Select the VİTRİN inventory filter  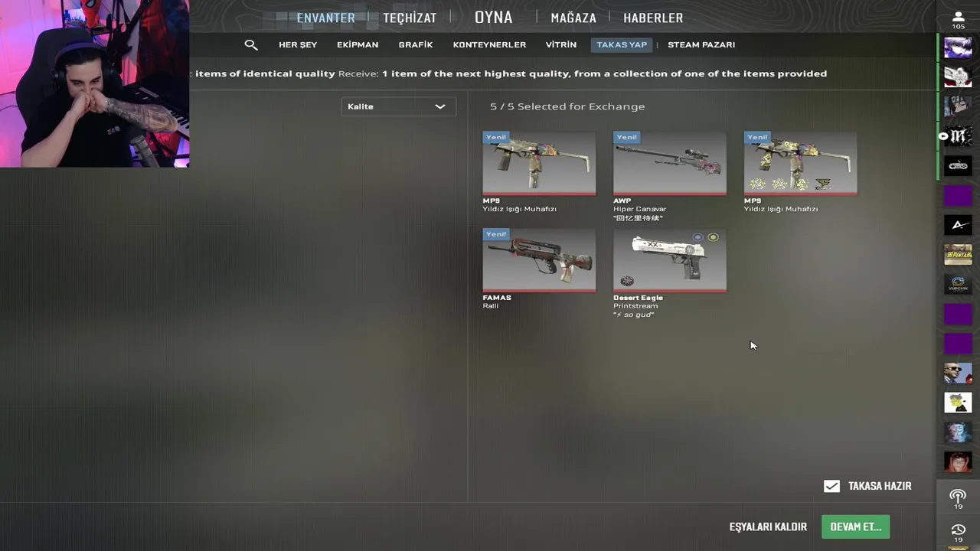pyautogui.click(x=561, y=45)
